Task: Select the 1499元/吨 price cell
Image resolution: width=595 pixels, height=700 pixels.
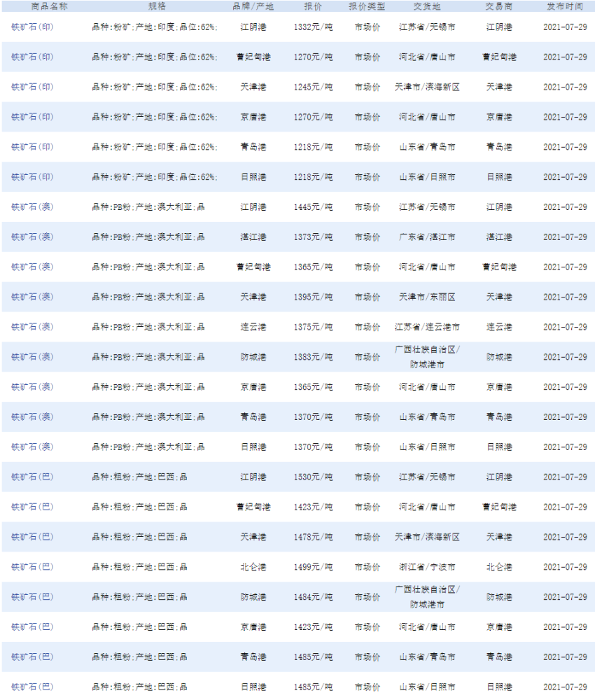Action: coord(313,567)
